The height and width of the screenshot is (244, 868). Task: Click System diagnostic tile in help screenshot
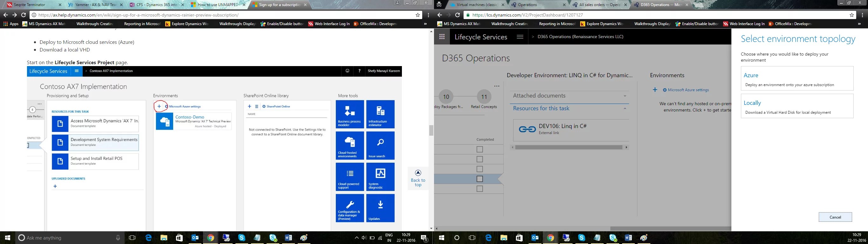(380, 177)
